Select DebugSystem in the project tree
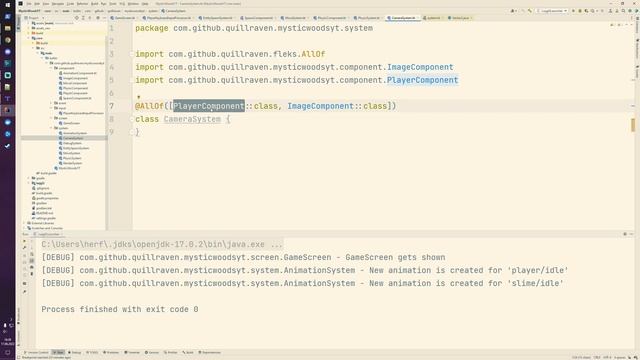 (71, 143)
